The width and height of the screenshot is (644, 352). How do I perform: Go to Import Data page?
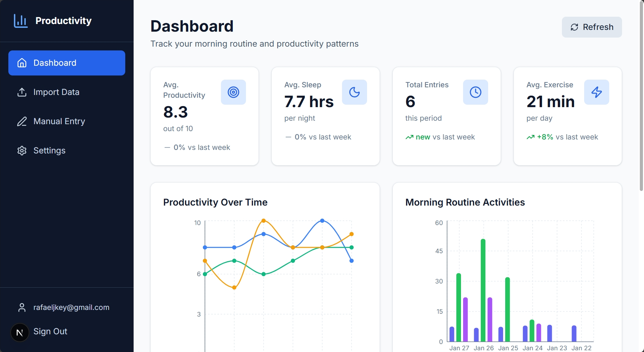click(67, 92)
